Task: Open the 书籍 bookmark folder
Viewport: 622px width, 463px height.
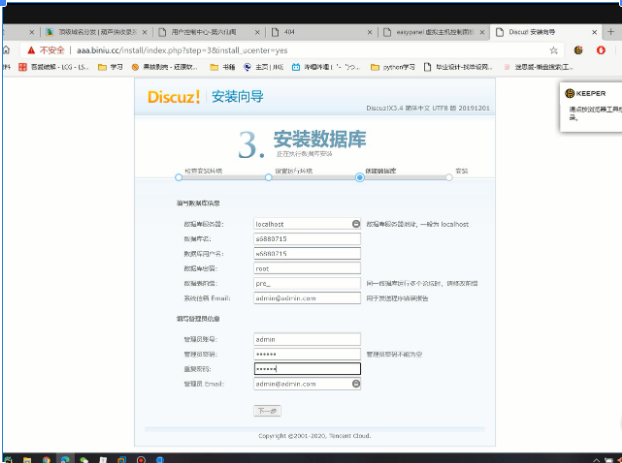Action: tap(223, 67)
